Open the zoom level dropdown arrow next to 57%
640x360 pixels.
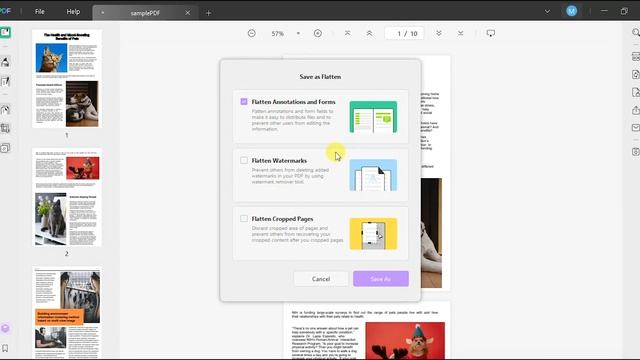pyautogui.click(x=298, y=33)
